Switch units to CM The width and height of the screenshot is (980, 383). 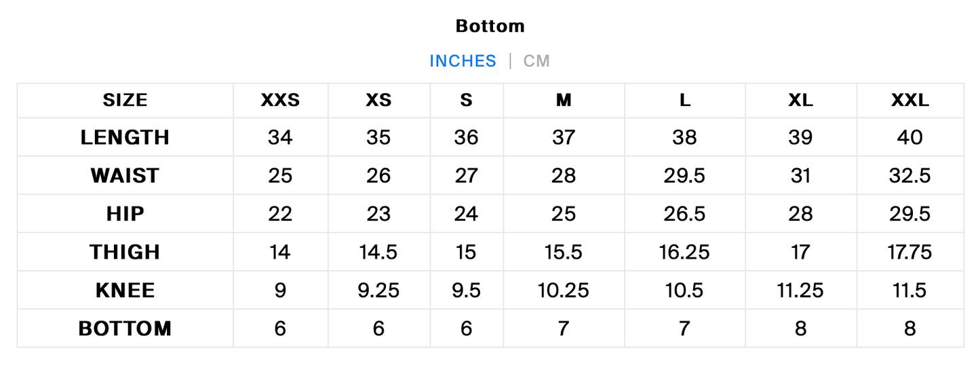(536, 61)
